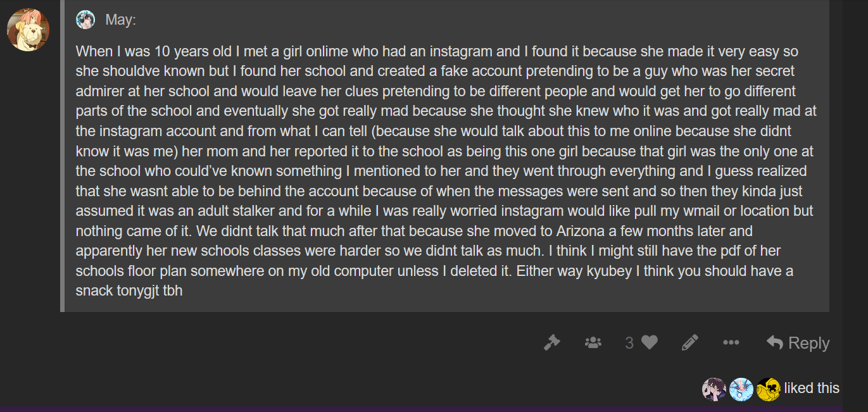Click the like count number 3

629,343
